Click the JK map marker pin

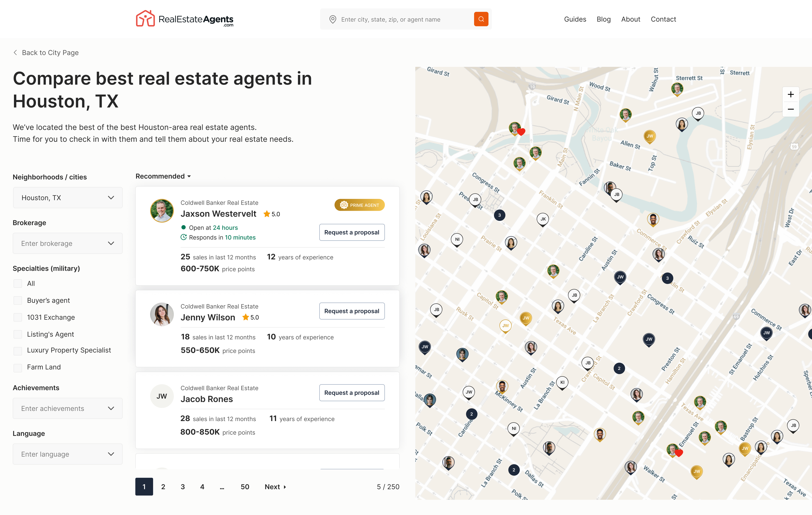[543, 219]
